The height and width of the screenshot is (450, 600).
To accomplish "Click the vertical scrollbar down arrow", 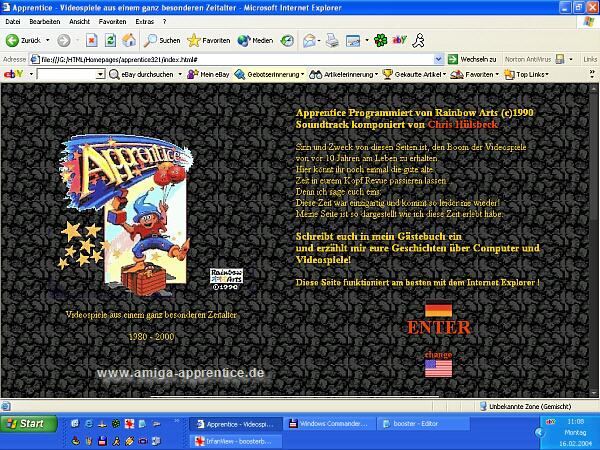I will click(594, 393).
